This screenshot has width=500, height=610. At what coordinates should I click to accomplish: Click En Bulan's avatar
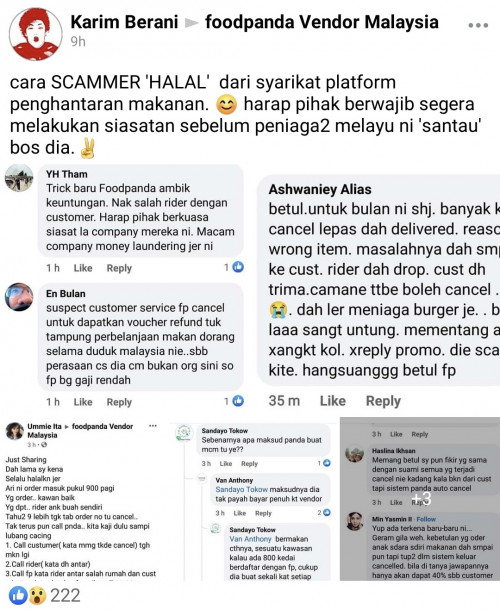click(19, 297)
